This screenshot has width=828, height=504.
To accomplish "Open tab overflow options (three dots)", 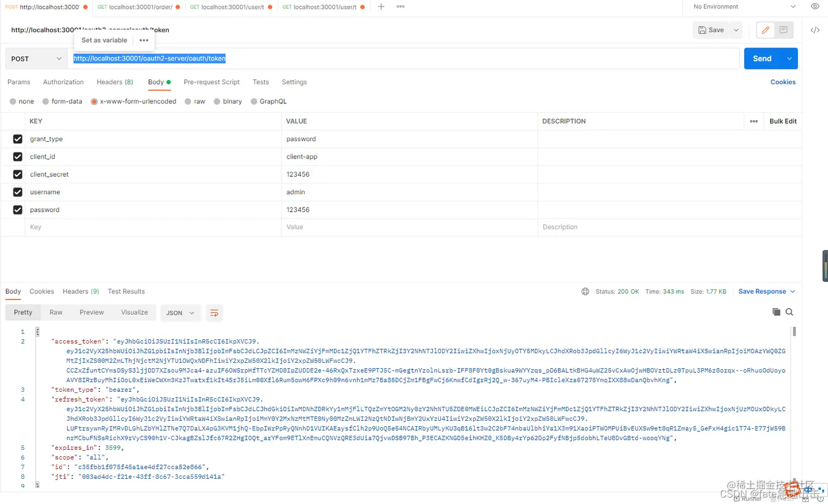I will click(x=400, y=7).
